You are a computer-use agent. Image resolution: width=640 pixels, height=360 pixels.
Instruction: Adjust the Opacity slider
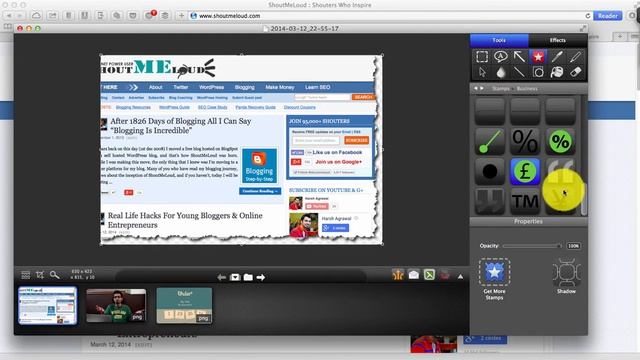(x=533, y=246)
